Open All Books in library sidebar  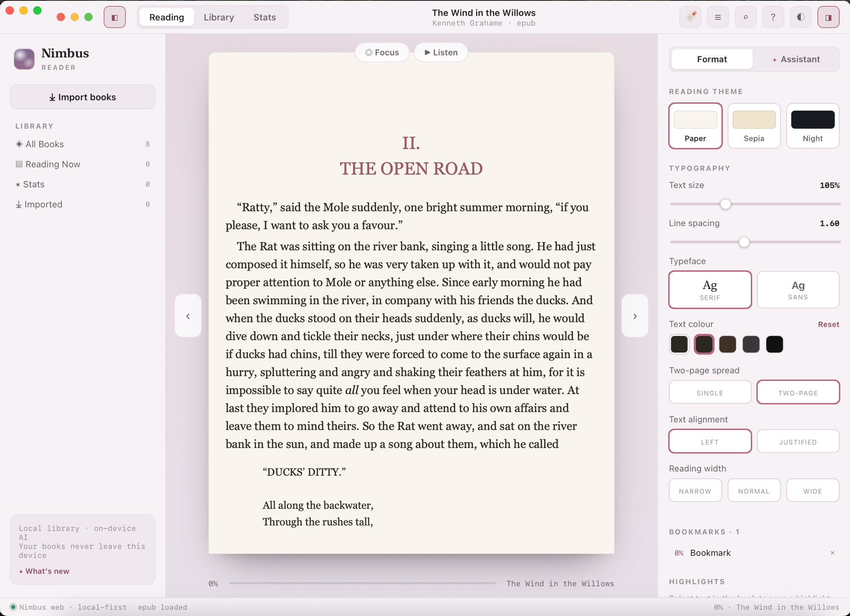click(82, 144)
